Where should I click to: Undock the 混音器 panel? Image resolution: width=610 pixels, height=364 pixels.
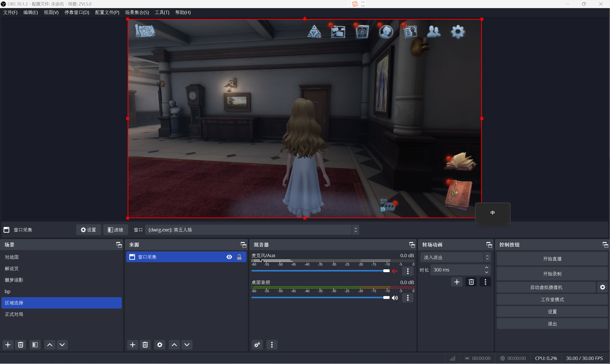(x=412, y=245)
